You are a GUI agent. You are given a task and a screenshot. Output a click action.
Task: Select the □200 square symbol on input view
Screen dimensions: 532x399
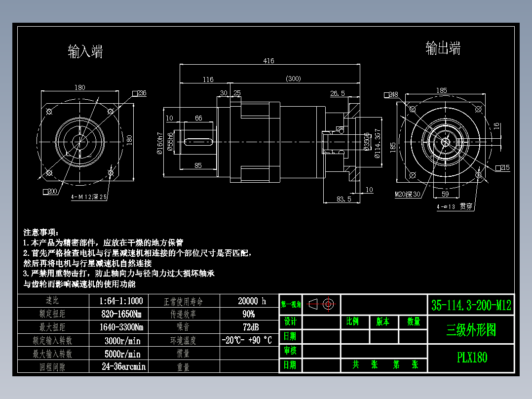(50, 191)
